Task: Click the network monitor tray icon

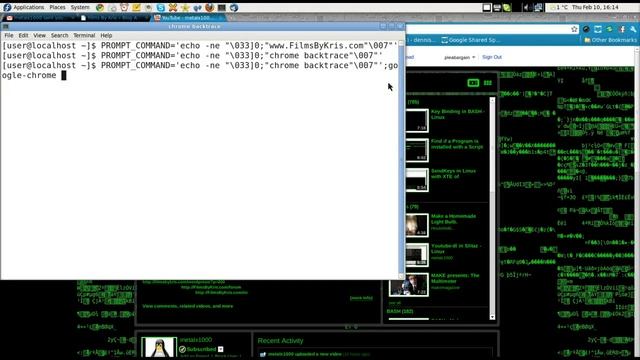Action: [x=538, y=7]
